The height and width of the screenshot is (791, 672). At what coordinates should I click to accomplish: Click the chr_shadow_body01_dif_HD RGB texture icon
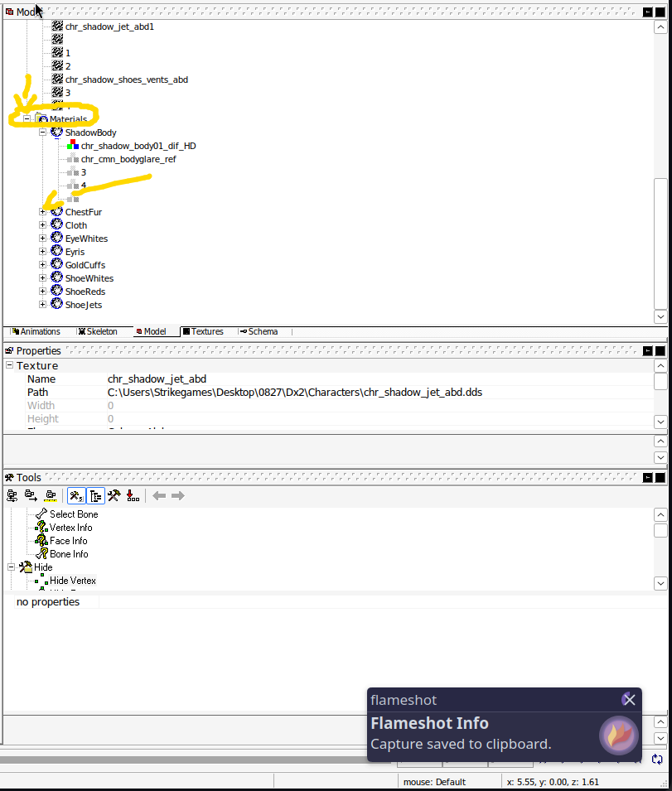[73, 146]
